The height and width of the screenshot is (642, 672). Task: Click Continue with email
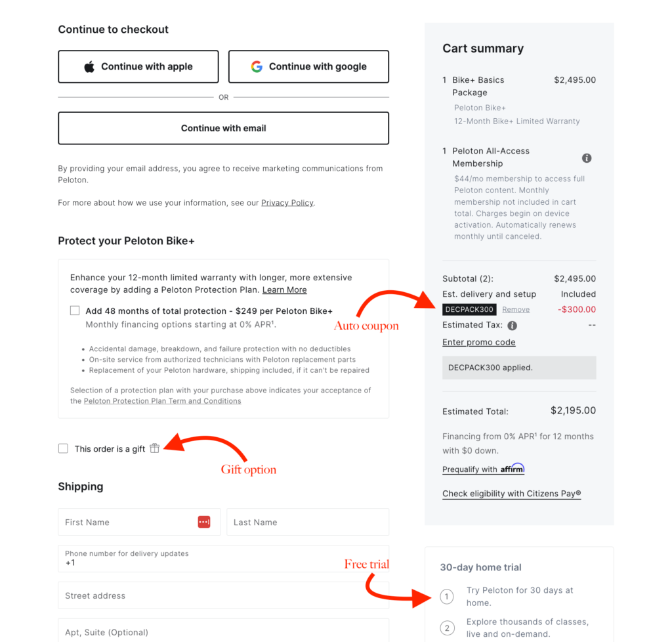tap(223, 128)
